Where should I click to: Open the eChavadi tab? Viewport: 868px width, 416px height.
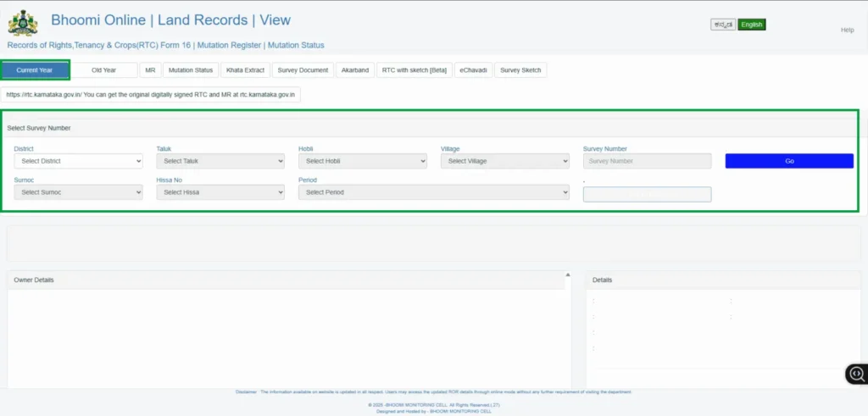coord(473,70)
